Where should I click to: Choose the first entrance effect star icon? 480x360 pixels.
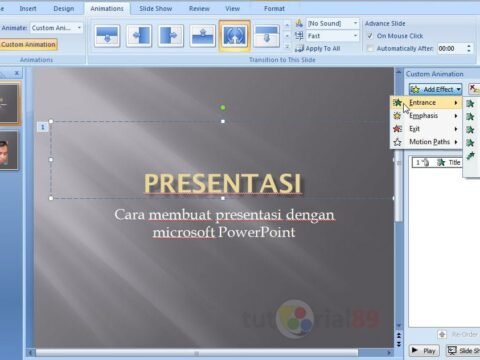click(470, 104)
